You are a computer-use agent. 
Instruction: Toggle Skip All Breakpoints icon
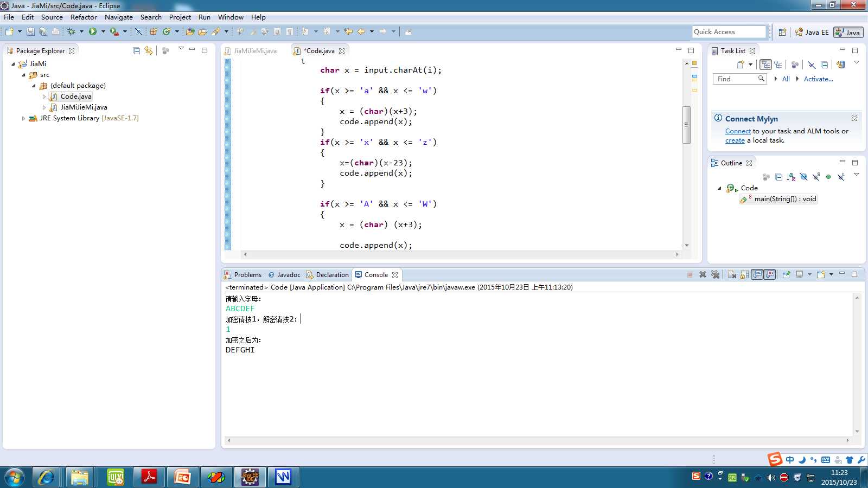(x=138, y=32)
